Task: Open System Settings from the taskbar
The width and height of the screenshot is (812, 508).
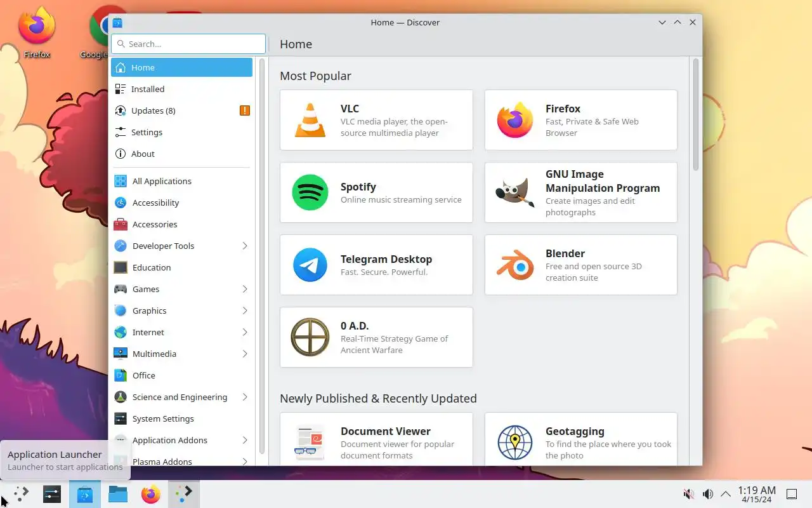Action: pyautogui.click(x=52, y=494)
